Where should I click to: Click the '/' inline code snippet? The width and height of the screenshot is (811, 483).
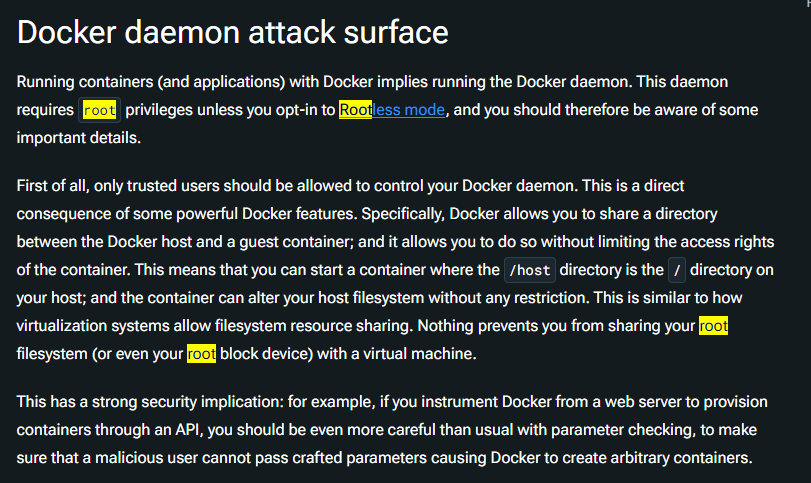pos(677,270)
